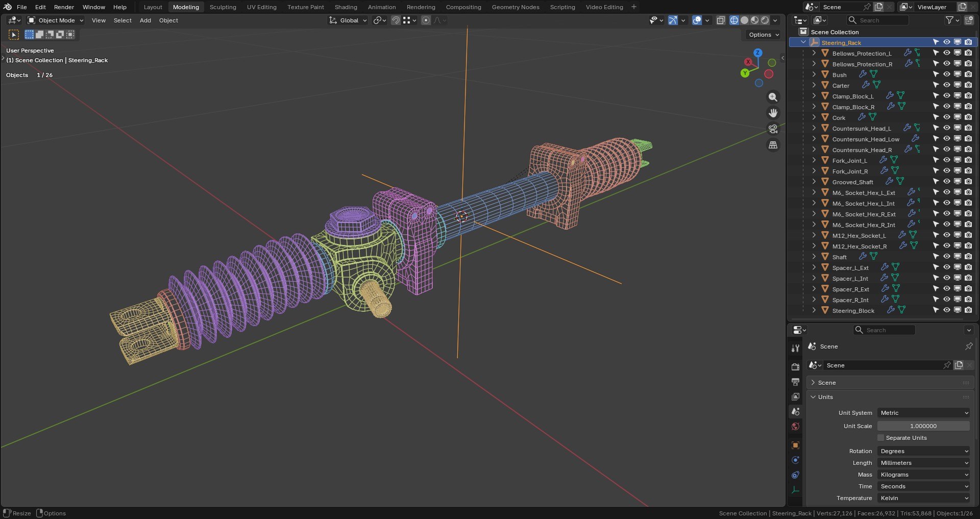Toggle camera view with the camera icon
The width and height of the screenshot is (980, 519).
click(x=773, y=129)
